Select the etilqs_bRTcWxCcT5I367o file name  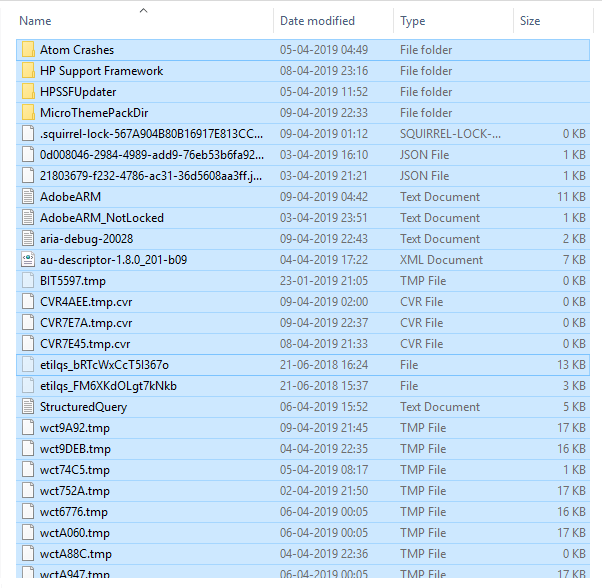[x=104, y=365]
